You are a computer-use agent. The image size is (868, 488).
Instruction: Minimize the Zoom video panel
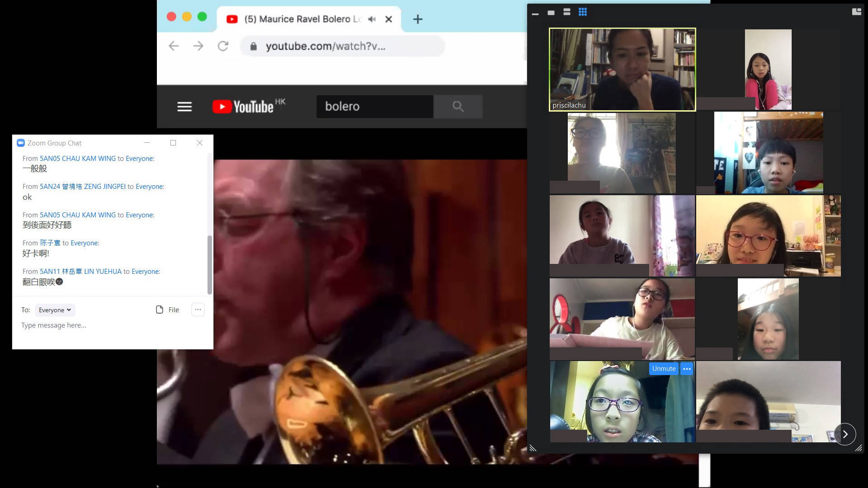[535, 14]
